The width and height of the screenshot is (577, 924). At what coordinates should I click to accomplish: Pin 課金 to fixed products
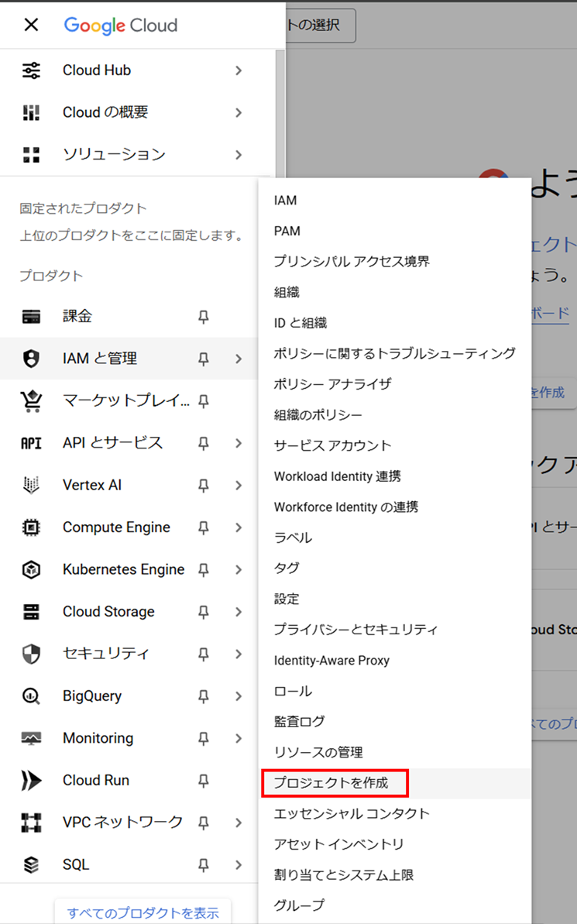pyautogui.click(x=204, y=317)
